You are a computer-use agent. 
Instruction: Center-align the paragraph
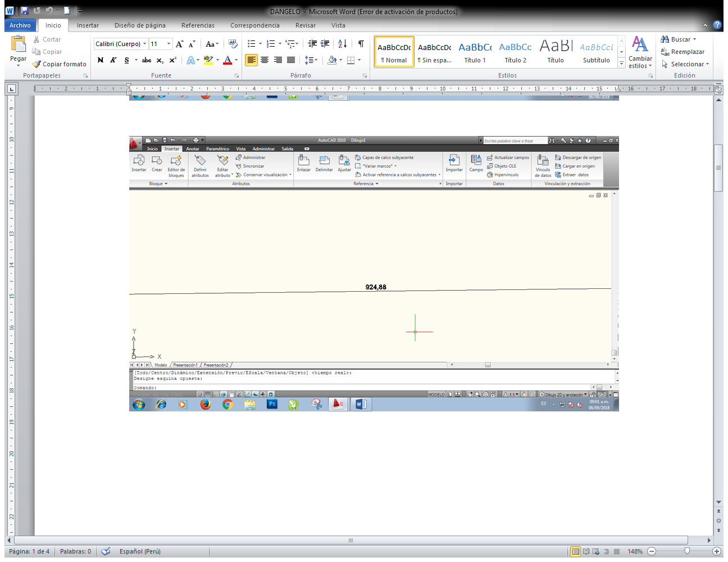pyautogui.click(x=265, y=60)
